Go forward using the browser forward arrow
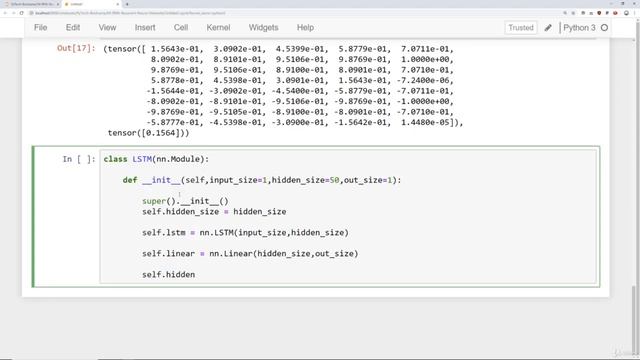This screenshot has width=640, height=360. click(x=13, y=13)
